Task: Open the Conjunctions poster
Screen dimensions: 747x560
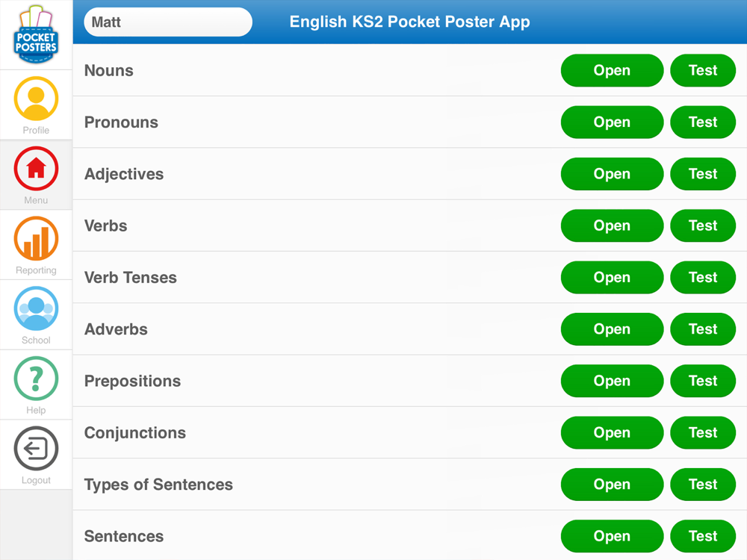Action: (613, 433)
